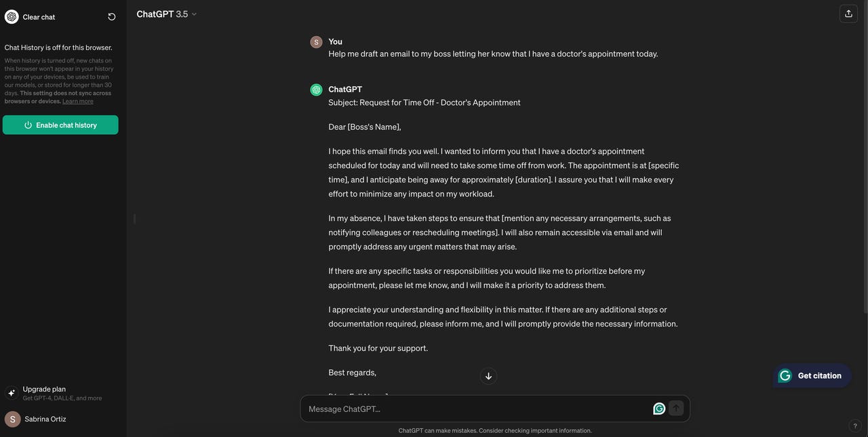The image size is (868, 437).
Task: Open the share chat icon
Action: click(848, 14)
